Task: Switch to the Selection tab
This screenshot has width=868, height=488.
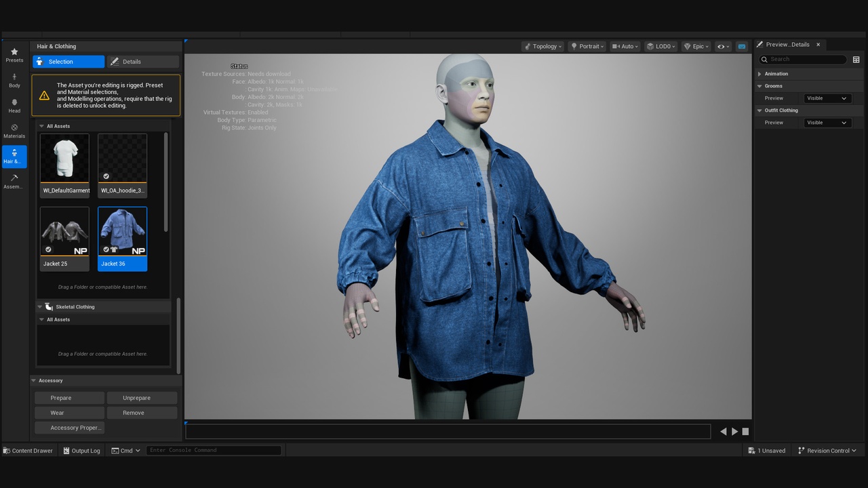Action: coord(68,62)
